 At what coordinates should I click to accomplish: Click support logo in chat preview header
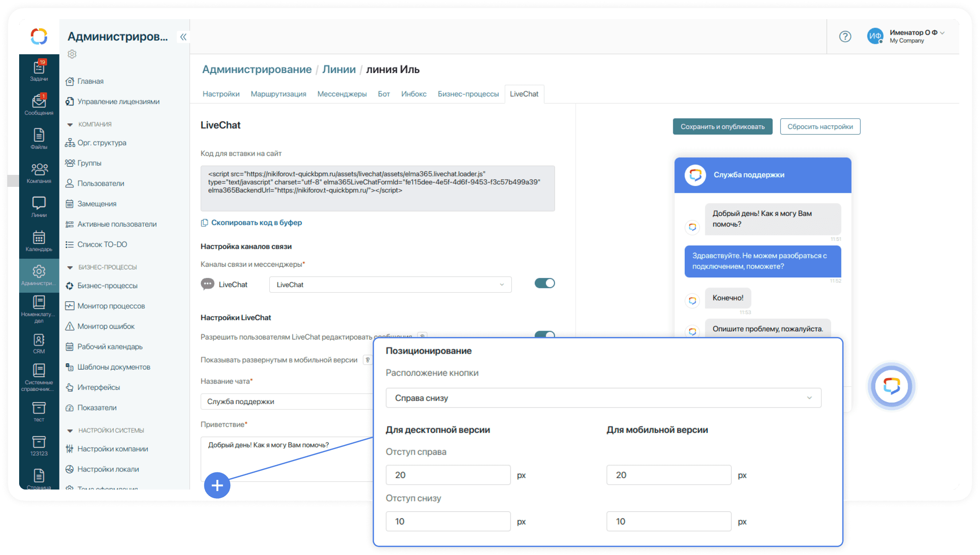pos(695,175)
